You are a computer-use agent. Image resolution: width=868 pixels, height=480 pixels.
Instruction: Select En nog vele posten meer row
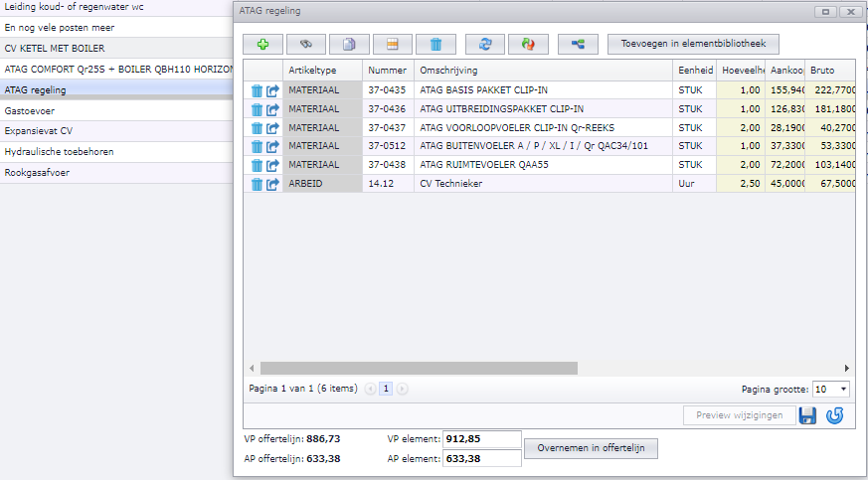pos(116,27)
